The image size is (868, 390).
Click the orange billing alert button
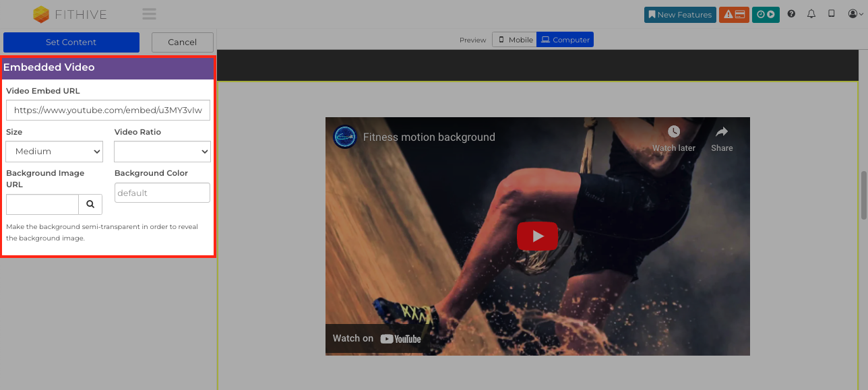(734, 14)
